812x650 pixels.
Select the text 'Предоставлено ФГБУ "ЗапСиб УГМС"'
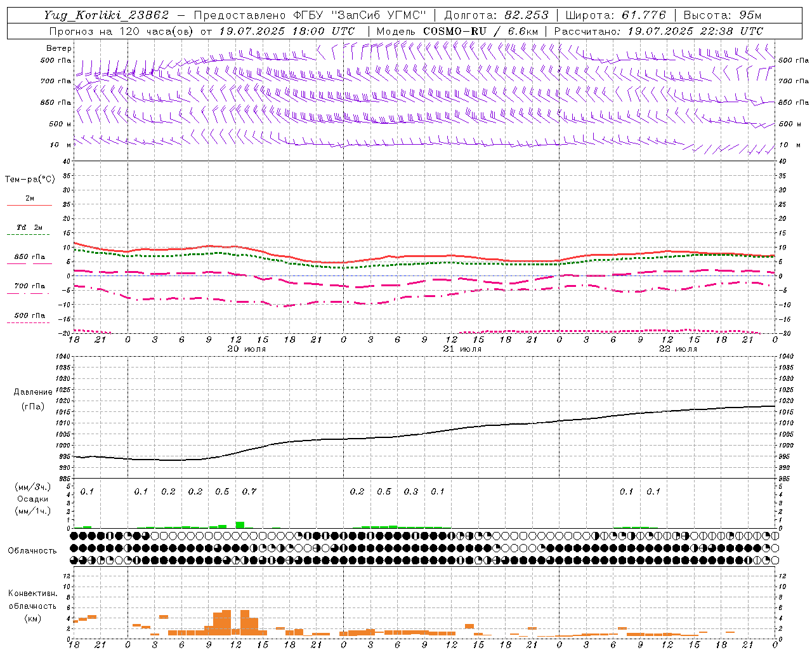[x=310, y=15]
